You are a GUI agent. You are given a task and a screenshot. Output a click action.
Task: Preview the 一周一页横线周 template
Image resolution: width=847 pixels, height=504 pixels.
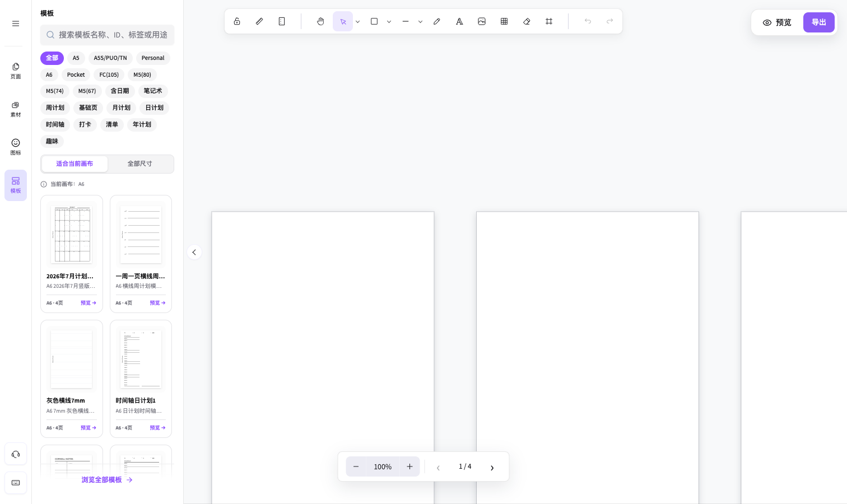[x=157, y=303]
